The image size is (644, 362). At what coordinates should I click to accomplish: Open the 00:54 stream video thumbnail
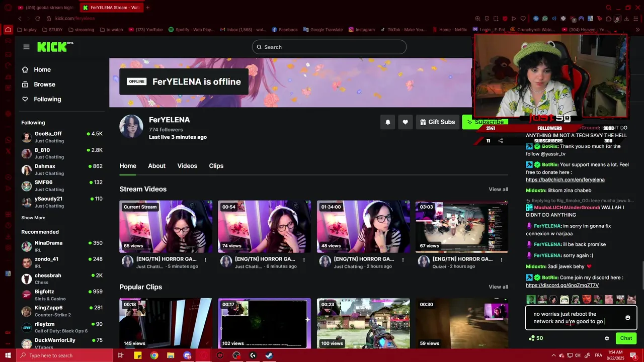[x=264, y=226]
